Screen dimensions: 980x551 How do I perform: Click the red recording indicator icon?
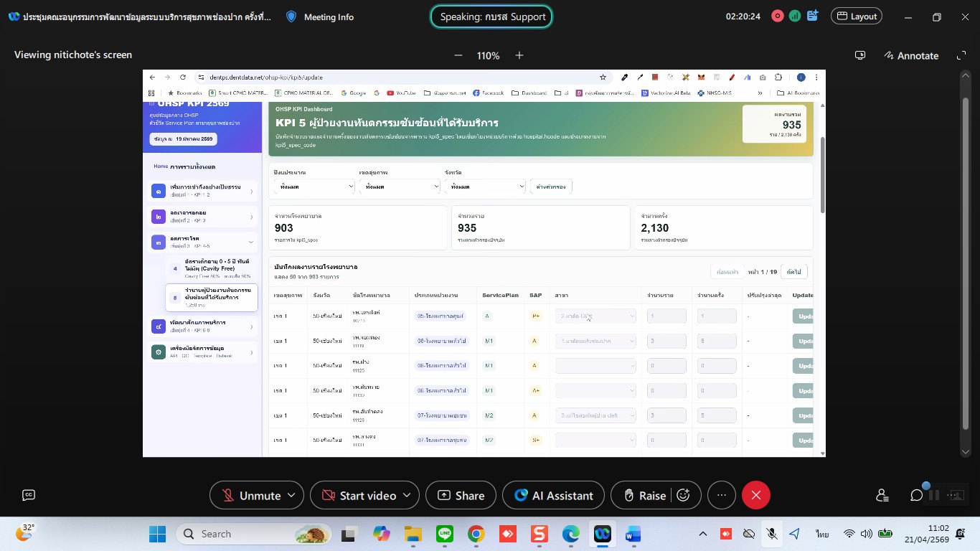pyautogui.click(x=777, y=16)
